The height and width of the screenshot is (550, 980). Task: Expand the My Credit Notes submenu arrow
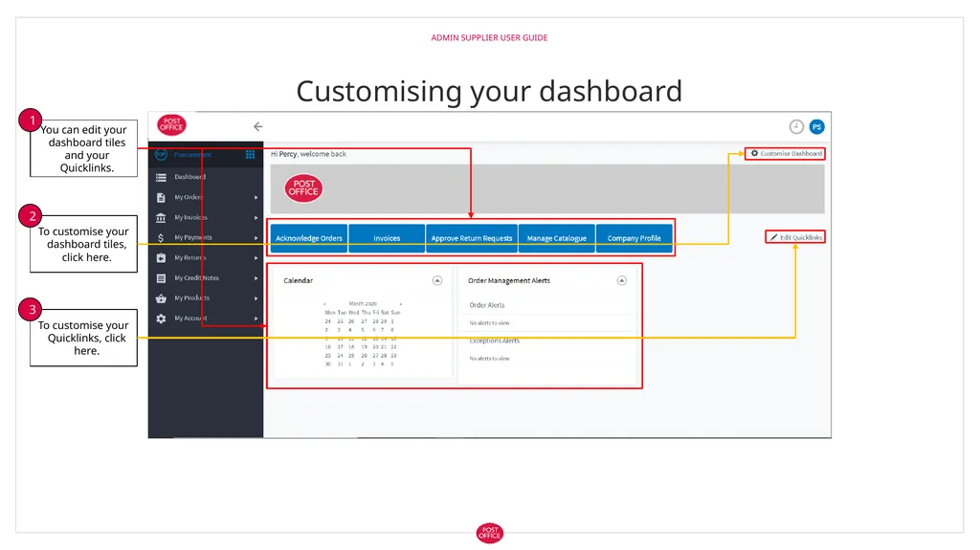[x=256, y=278]
